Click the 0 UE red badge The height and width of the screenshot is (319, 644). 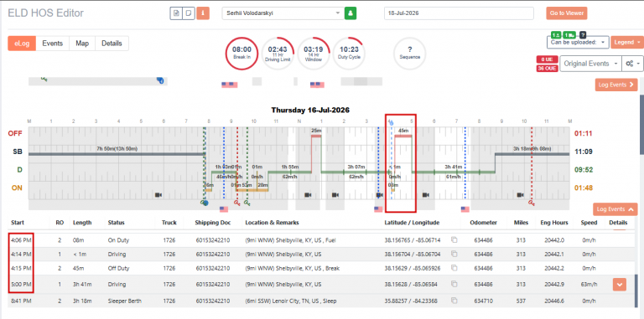pyautogui.click(x=547, y=59)
